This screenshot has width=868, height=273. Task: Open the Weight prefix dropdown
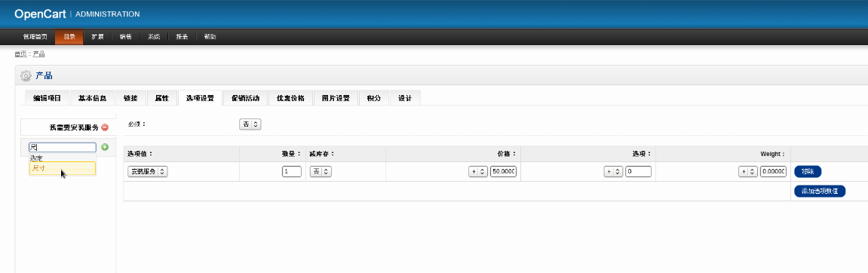point(748,172)
